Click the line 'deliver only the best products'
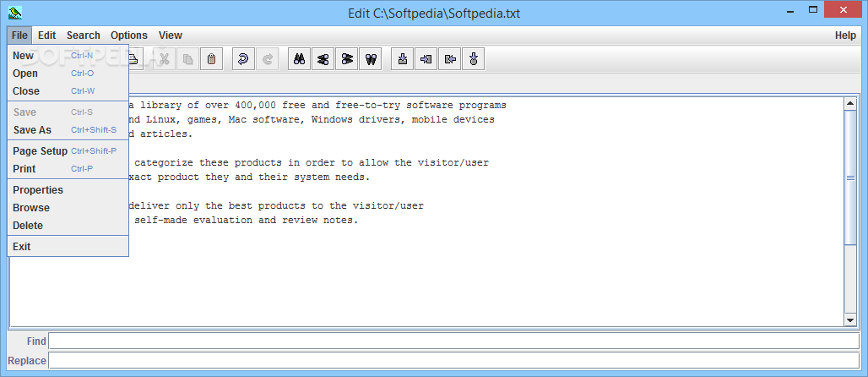The height and width of the screenshot is (377, 868). pyautogui.click(x=276, y=205)
